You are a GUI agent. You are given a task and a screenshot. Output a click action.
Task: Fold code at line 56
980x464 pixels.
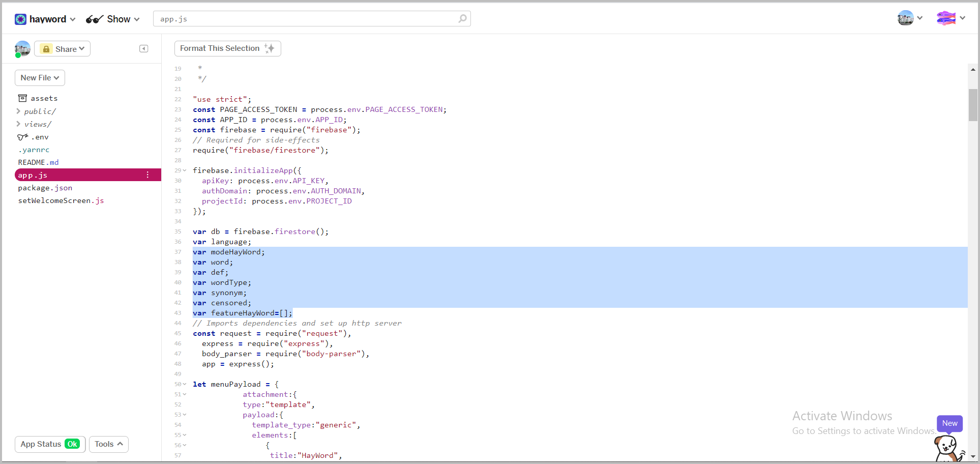(185, 445)
